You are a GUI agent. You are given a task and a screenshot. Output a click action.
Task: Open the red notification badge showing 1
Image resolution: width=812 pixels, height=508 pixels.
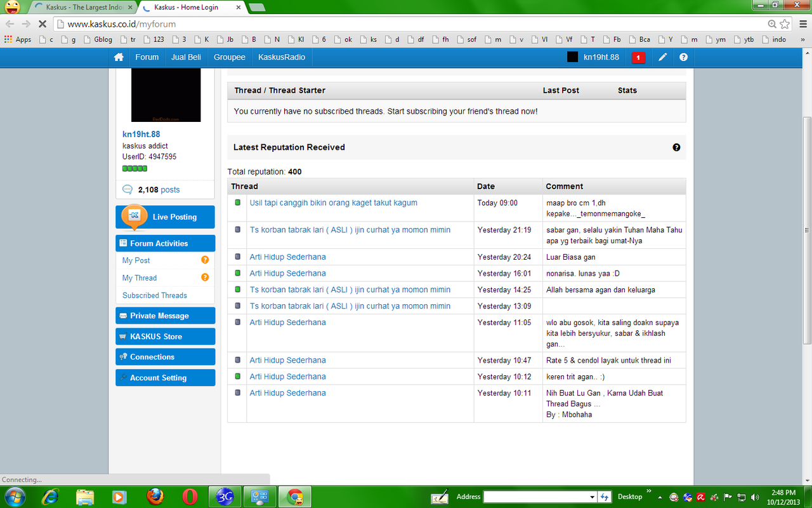pyautogui.click(x=638, y=57)
